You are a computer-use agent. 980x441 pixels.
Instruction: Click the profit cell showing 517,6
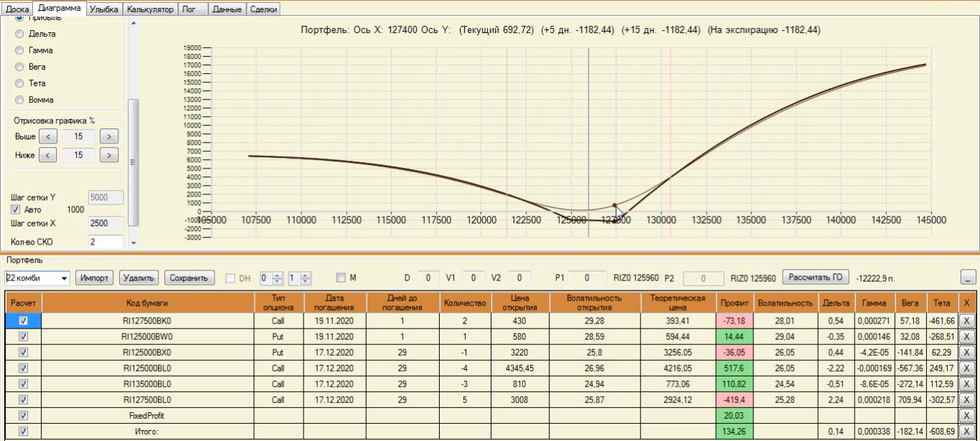coord(735,368)
